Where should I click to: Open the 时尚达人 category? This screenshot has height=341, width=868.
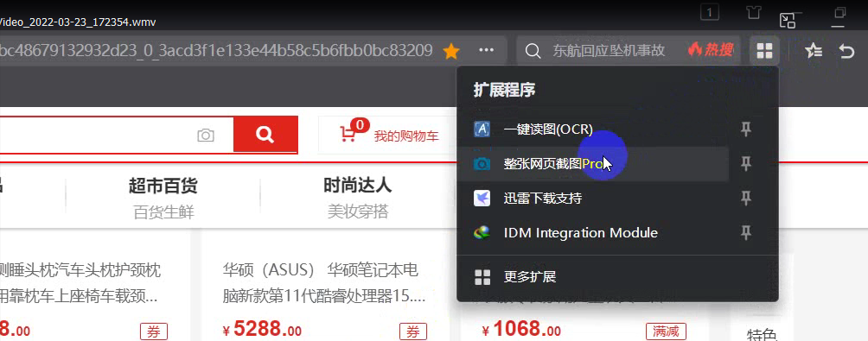click(358, 185)
